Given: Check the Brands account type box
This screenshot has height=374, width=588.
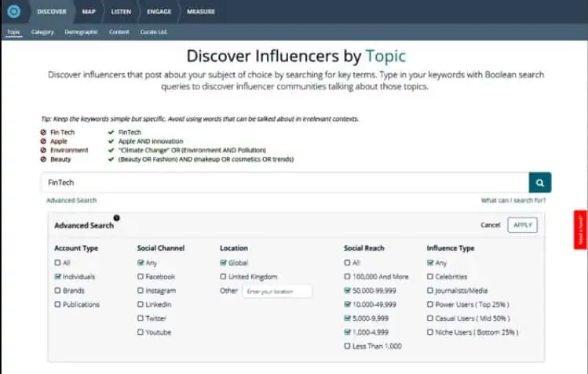Looking at the screenshot, I should pyautogui.click(x=57, y=290).
